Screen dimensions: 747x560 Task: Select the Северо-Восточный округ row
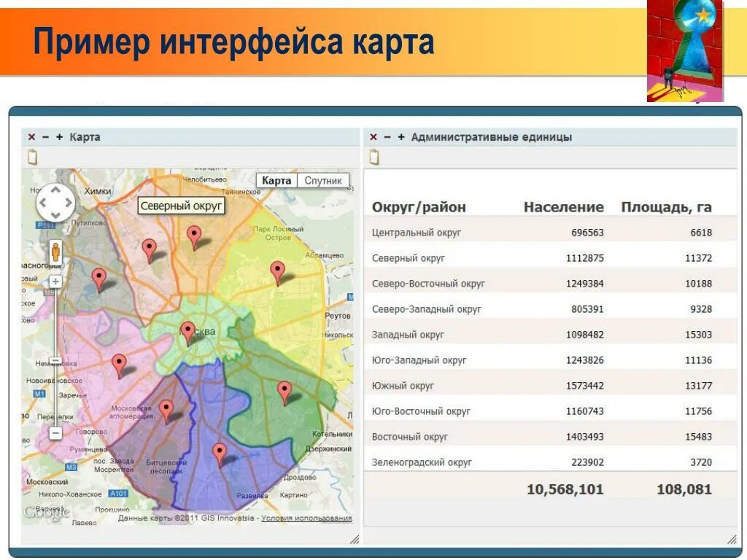551,284
